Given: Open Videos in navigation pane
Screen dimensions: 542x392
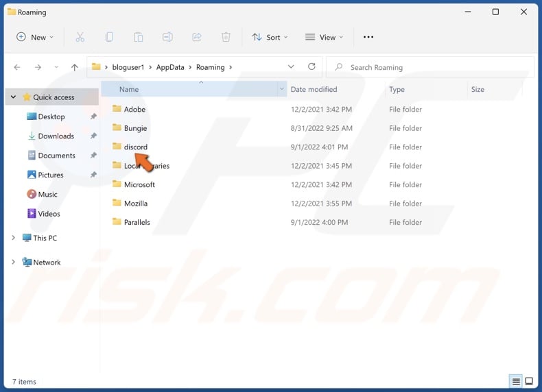Looking at the screenshot, I should pyautogui.click(x=49, y=214).
